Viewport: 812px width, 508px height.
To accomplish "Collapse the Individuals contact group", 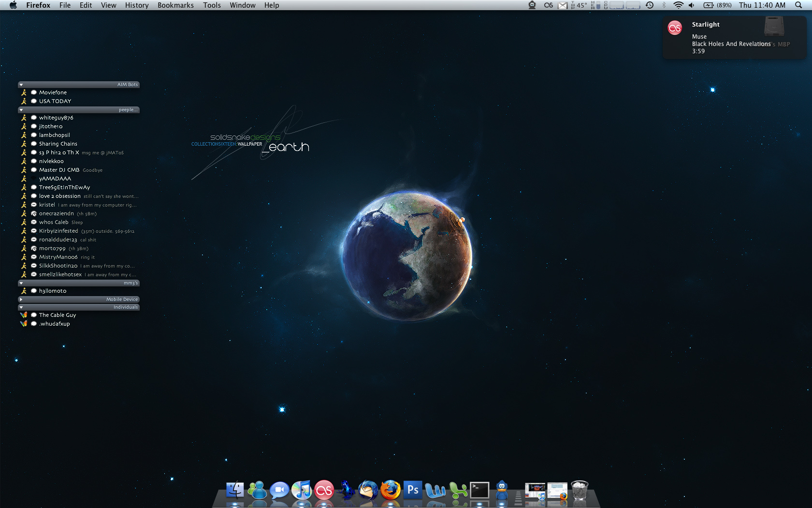I will (21, 307).
